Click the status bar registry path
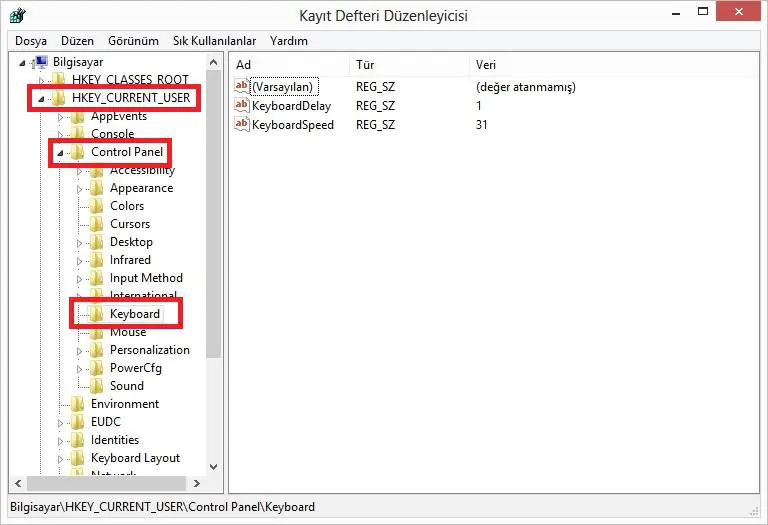768x525 pixels. tap(162, 507)
